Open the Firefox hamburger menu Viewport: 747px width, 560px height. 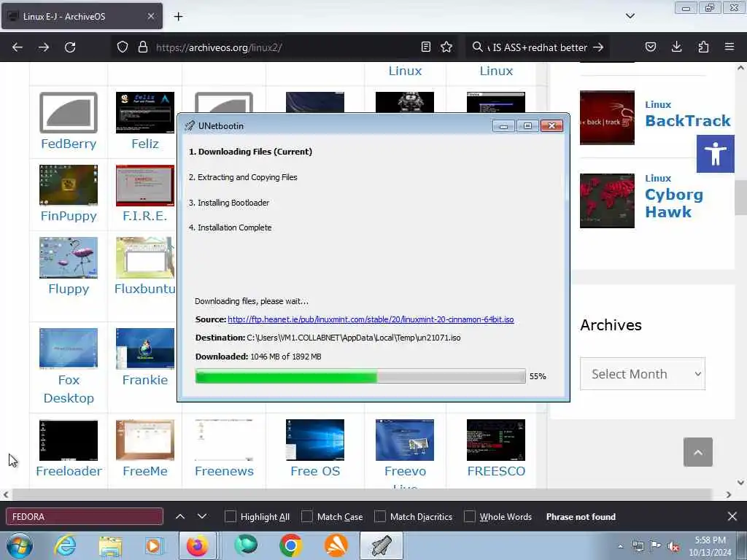729,47
